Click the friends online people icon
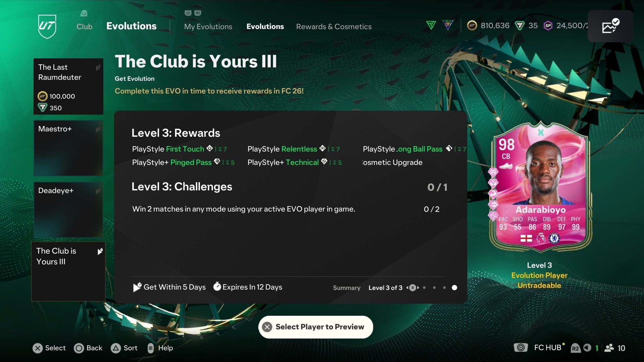The height and width of the screenshot is (362, 644). click(x=609, y=348)
